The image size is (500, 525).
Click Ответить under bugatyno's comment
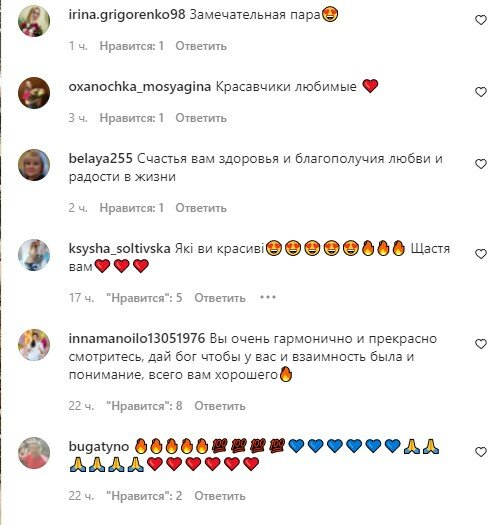coord(220,496)
